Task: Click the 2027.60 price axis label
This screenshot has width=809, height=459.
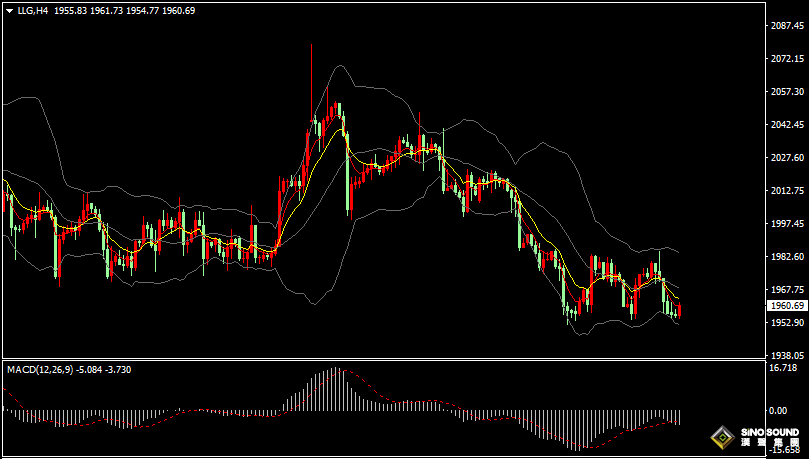Action: 786,158
